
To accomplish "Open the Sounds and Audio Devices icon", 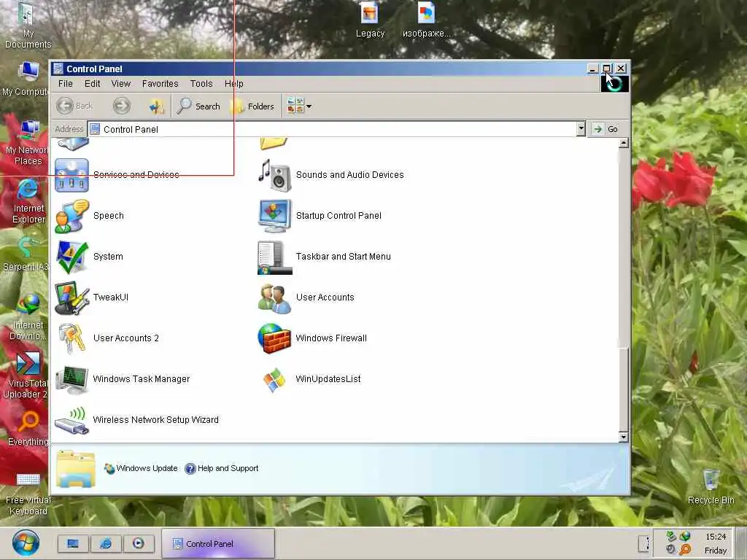I will click(x=274, y=175).
